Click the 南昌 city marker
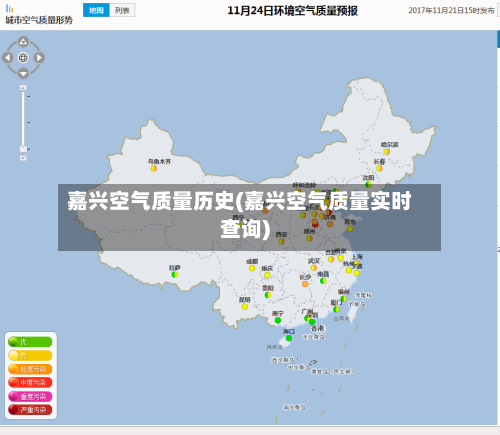Viewport: 500px width, 435px height. coord(323,281)
